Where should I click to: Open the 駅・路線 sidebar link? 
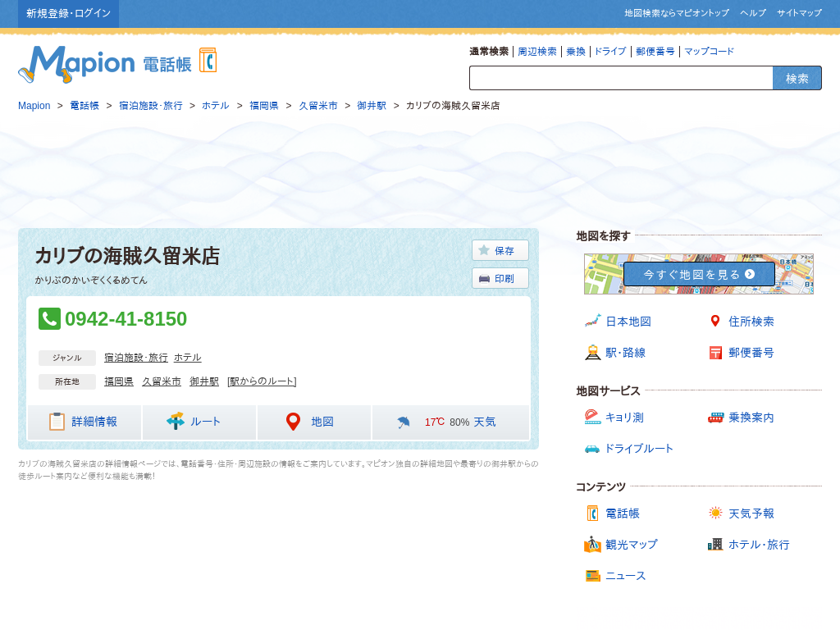tap(626, 353)
